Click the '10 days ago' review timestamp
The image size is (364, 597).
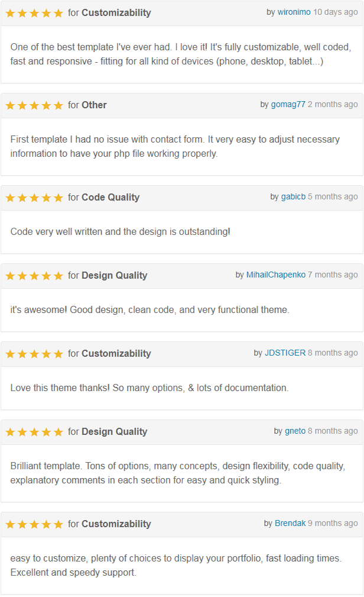336,12
